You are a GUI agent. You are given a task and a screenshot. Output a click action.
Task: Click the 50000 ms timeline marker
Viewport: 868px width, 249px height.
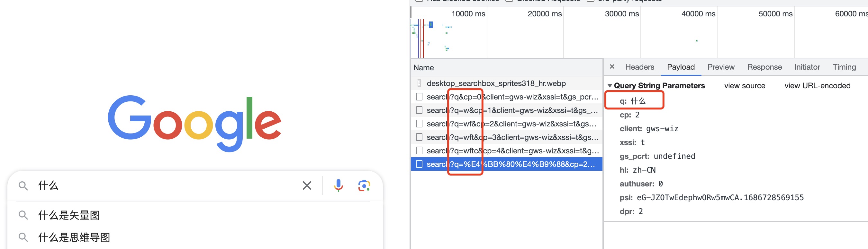pos(775,14)
